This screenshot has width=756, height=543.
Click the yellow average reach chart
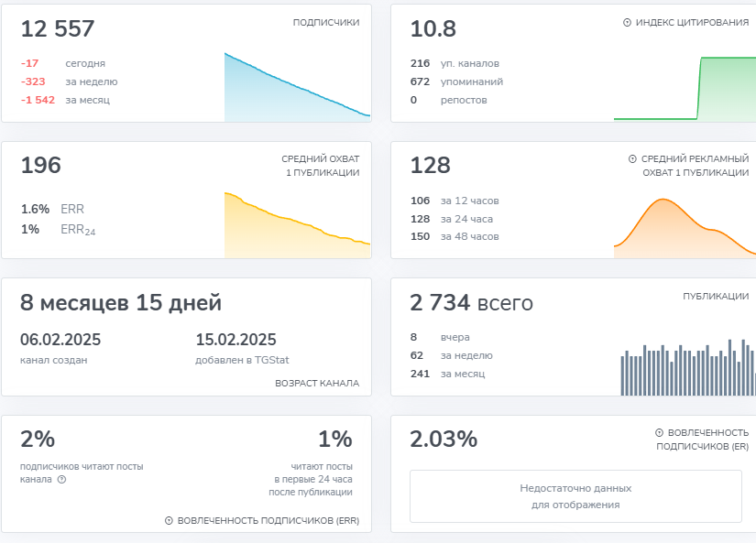point(297,226)
